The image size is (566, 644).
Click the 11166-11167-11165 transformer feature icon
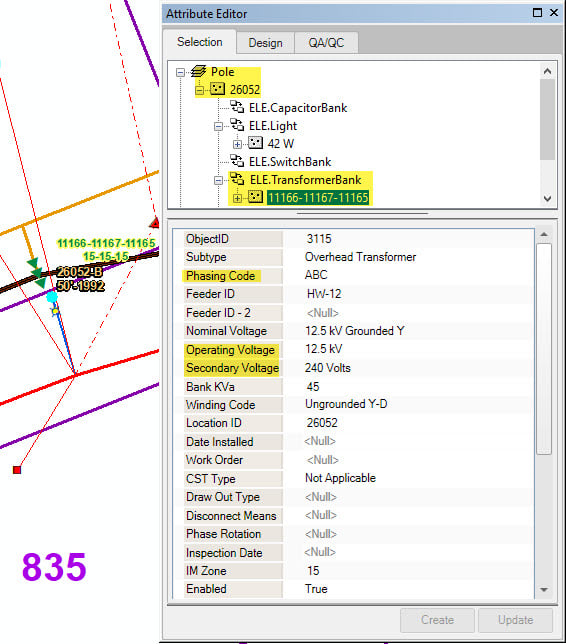(x=255, y=197)
